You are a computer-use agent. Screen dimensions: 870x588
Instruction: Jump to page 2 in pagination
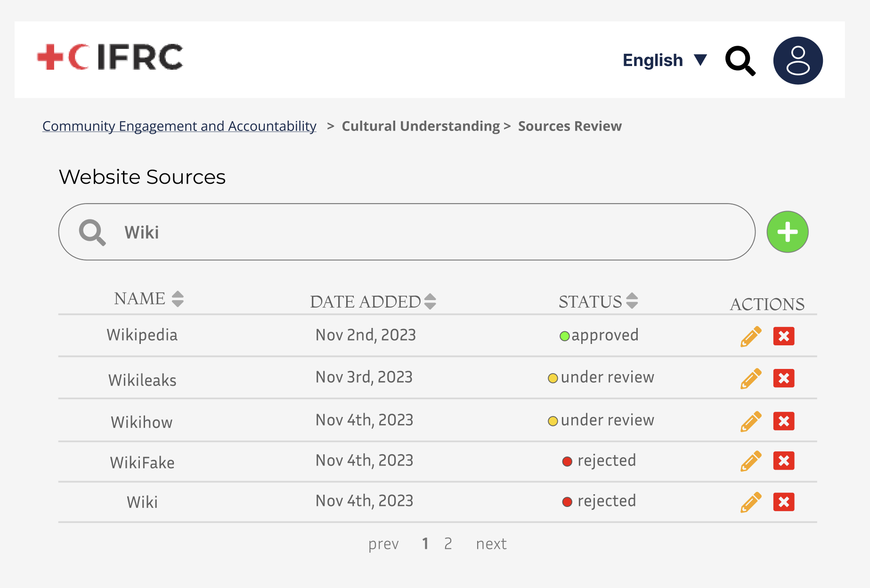coord(448,544)
